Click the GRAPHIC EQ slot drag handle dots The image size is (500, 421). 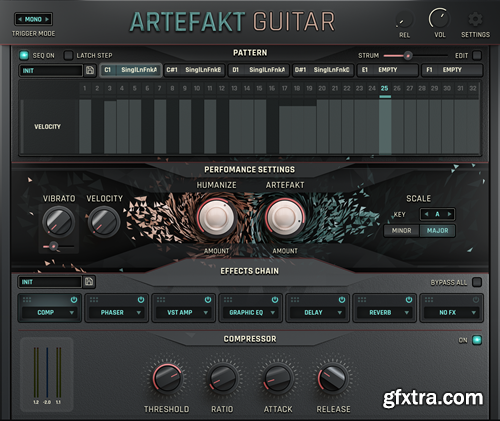pos(228,300)
